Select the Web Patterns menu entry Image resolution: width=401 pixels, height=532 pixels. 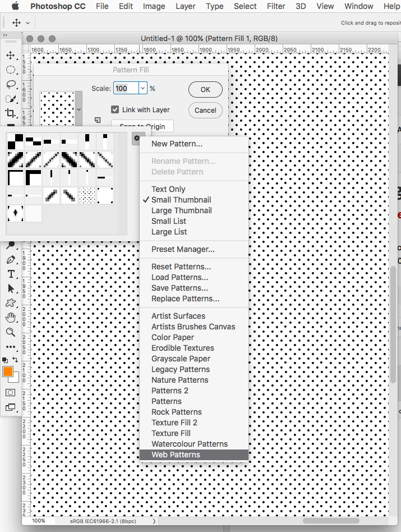coord(194,455)
